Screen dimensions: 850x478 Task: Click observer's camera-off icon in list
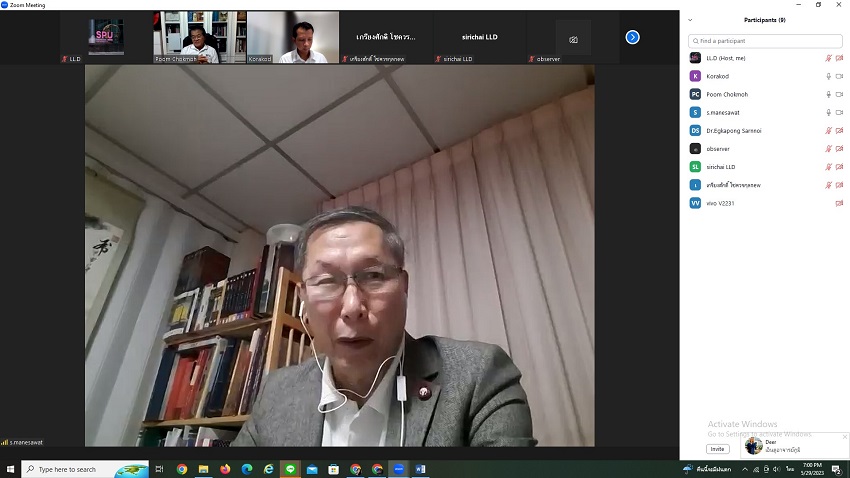click(839, 148)
